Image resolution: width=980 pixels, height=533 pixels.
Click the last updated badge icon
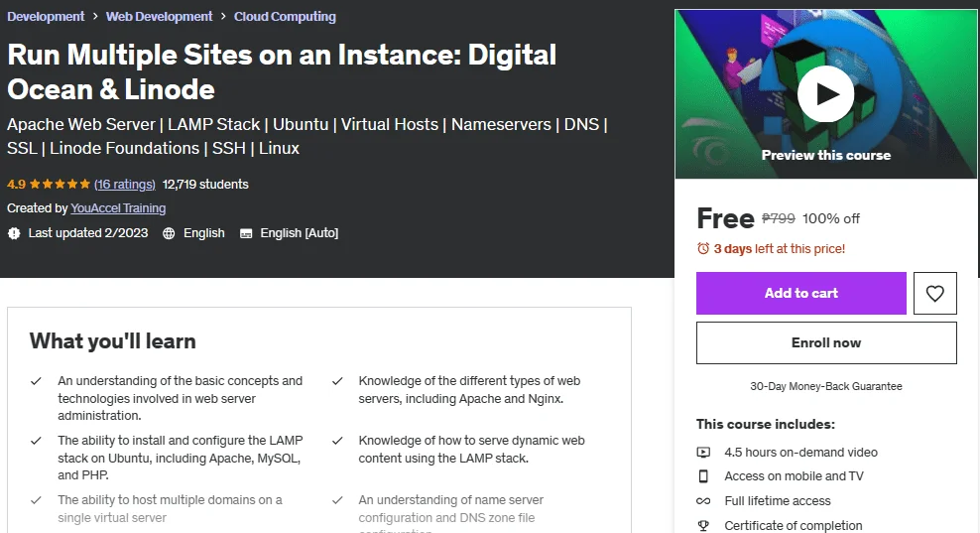(14, 233)
